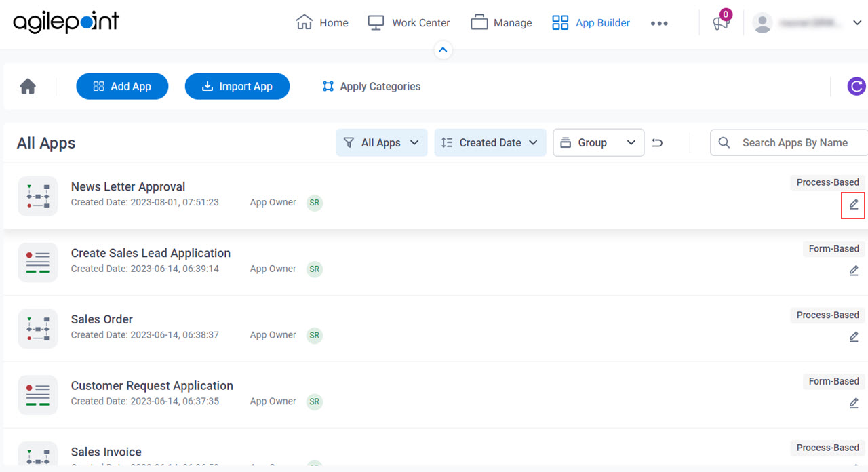The height and width of the screenshot is (472, 868).
Task: Click Created Date 2023-06-14, 06:39:14 text
Action: [145, 269]
